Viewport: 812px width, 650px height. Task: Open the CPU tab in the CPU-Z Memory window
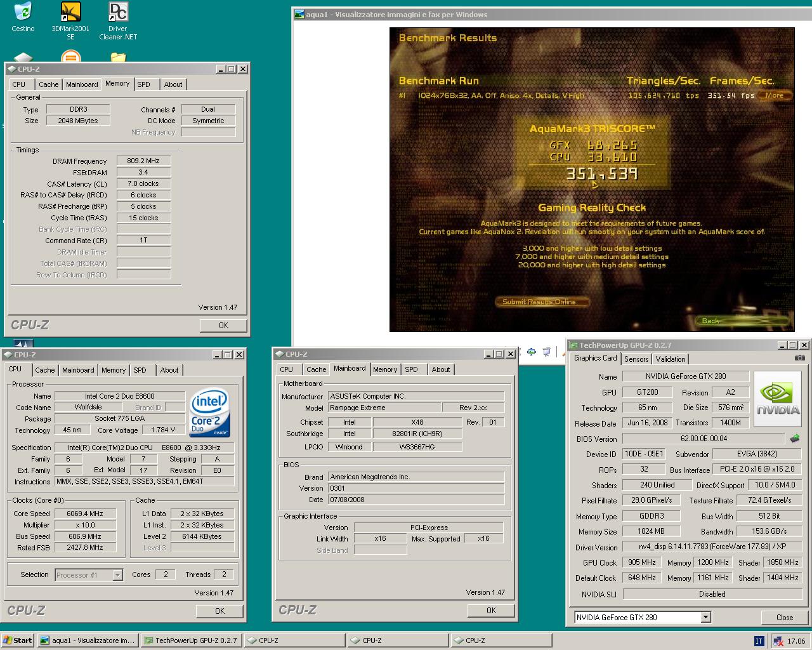pos(19,84)
